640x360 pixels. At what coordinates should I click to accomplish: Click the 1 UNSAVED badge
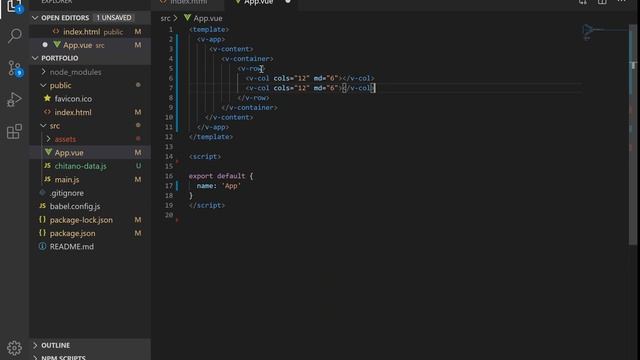pos(113,18)
